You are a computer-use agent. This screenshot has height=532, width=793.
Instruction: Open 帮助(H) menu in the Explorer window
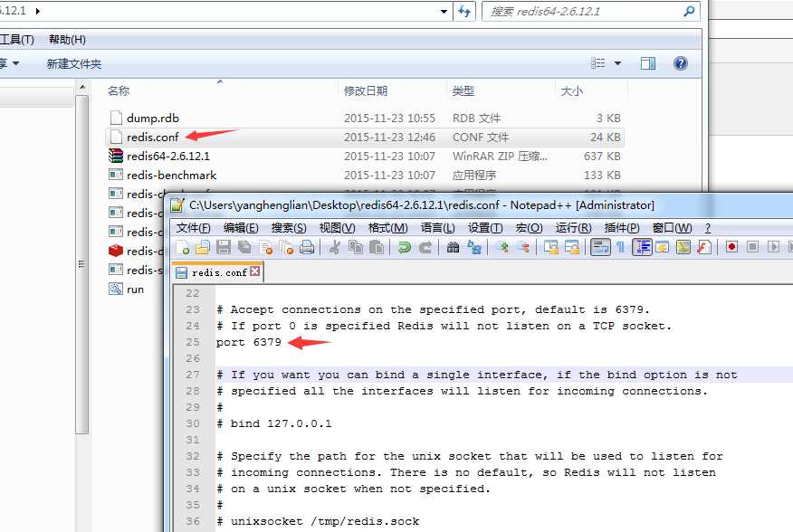(x=67, y=40)
